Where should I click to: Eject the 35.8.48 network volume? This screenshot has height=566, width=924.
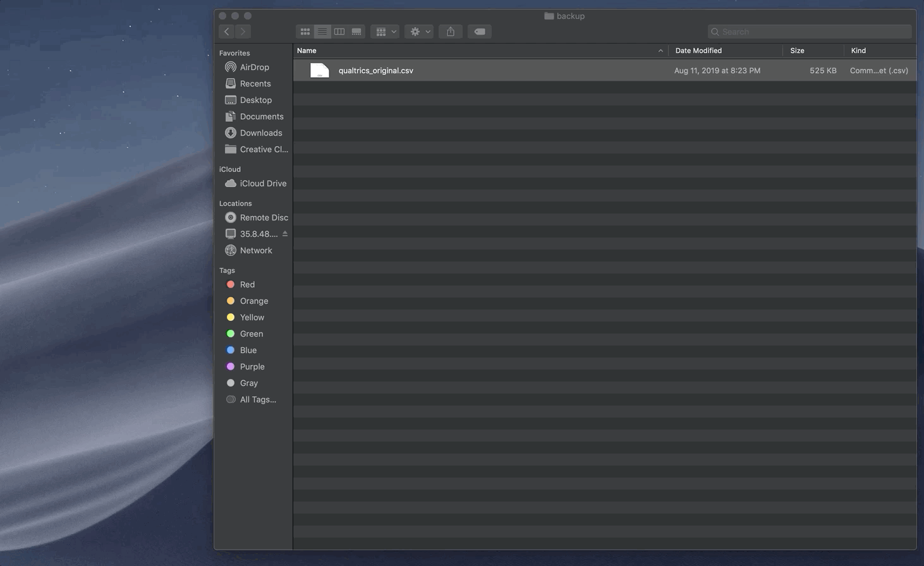coord(285,234)
